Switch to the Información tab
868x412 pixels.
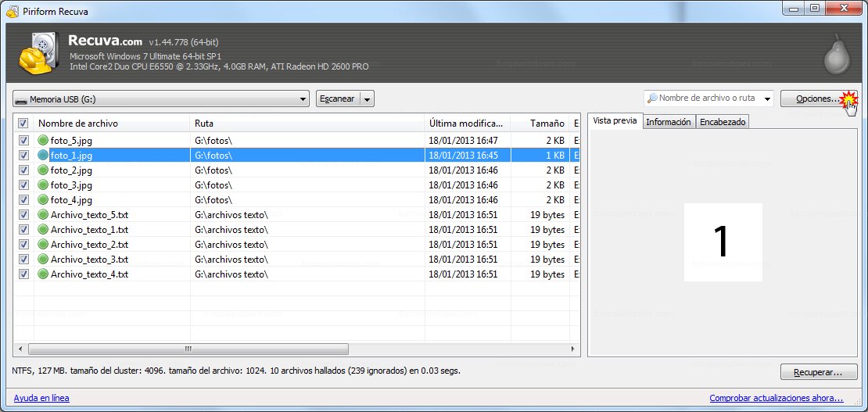(669, 122)
